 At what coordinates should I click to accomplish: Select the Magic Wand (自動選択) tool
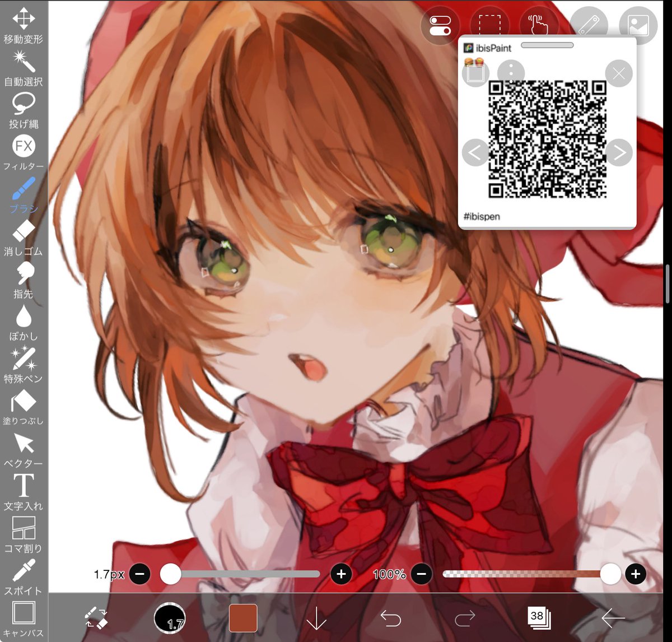(24, 67)
